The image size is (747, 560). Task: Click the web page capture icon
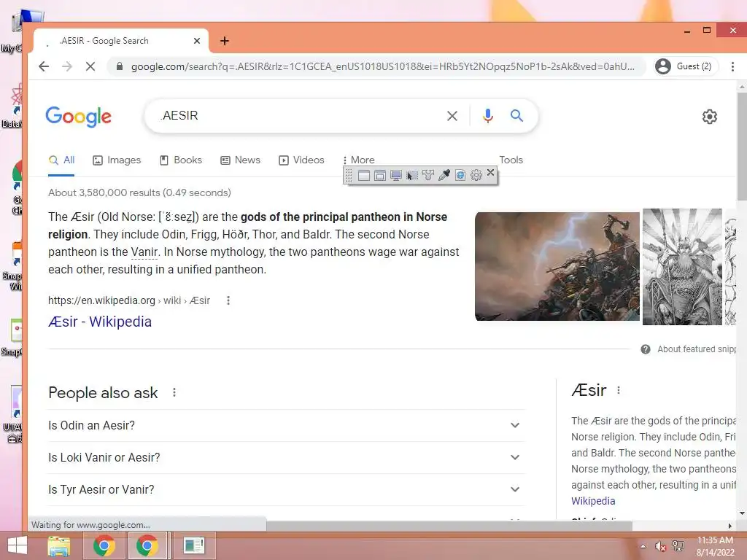click(460, 176)
